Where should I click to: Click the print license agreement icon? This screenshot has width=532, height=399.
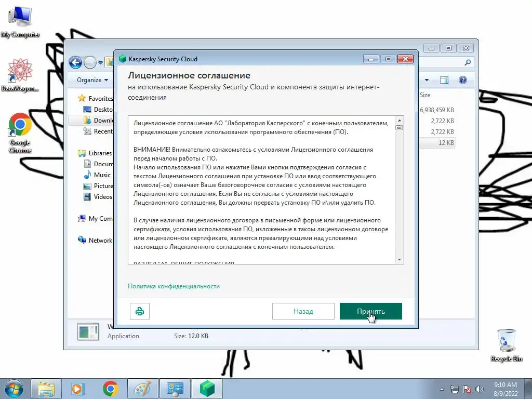click(139, 311)
